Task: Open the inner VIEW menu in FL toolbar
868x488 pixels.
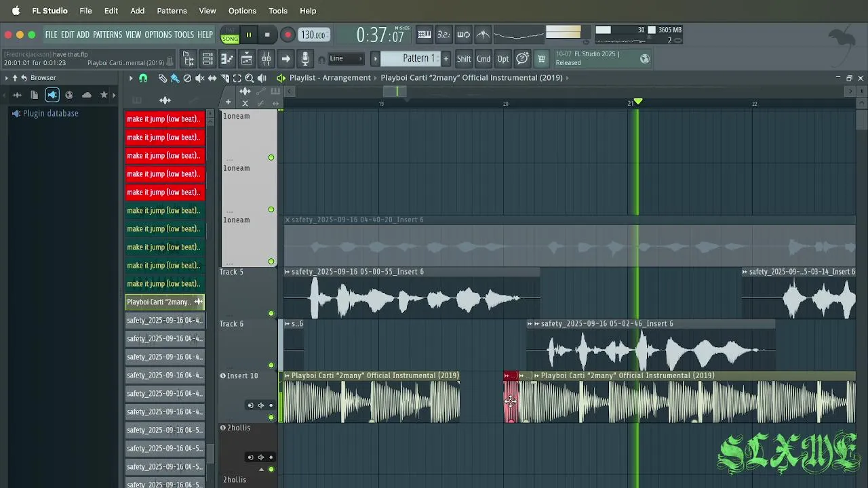Action: click(x=134, y=35)
